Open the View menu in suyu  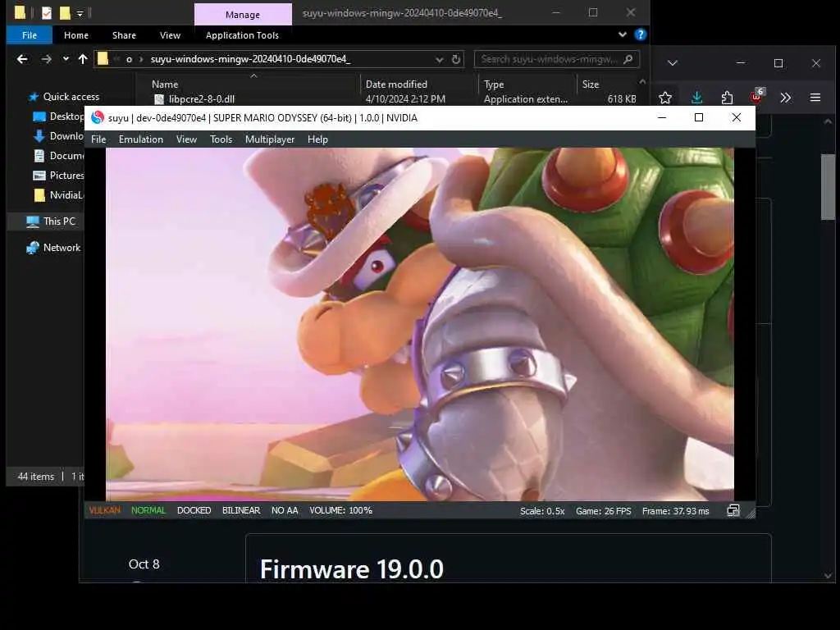186,139
